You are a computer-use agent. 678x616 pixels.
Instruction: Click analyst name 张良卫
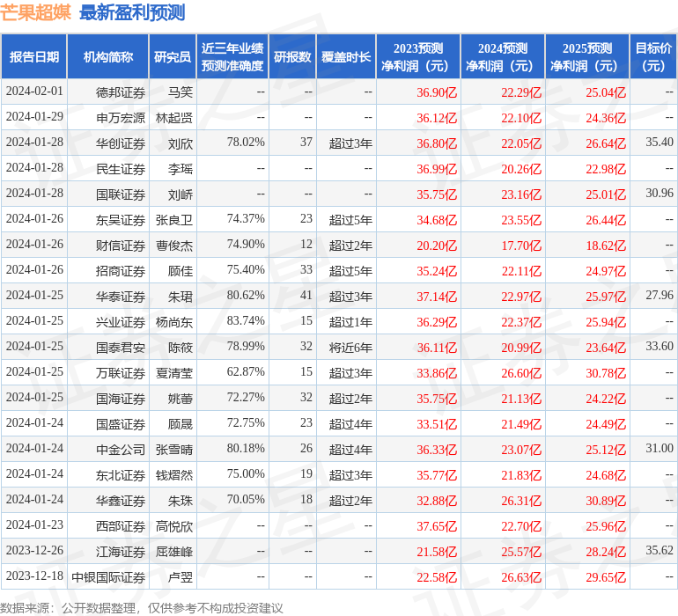click(173, 219)
